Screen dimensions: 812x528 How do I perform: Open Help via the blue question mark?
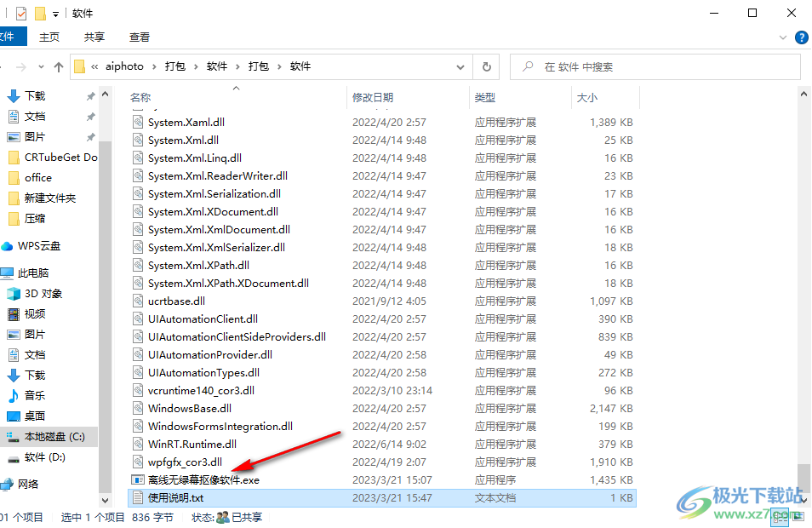[x=801, y=37]
